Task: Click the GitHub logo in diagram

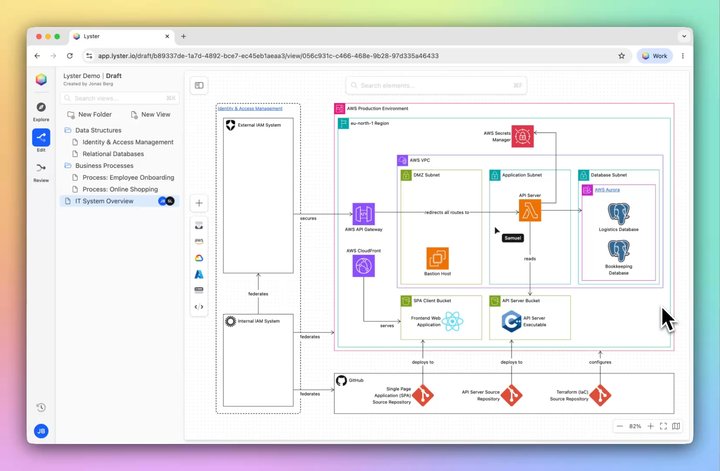Action: coord(341,381)
